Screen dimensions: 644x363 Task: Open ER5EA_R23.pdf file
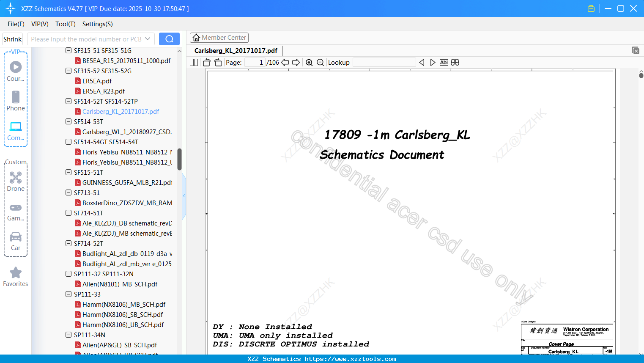[x=104, y=91]
